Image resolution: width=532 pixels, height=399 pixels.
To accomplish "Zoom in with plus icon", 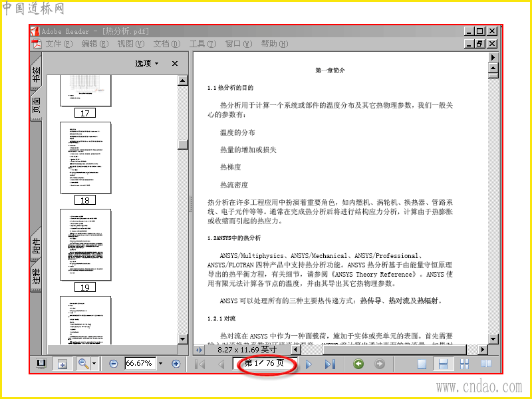I will (176, 364).
